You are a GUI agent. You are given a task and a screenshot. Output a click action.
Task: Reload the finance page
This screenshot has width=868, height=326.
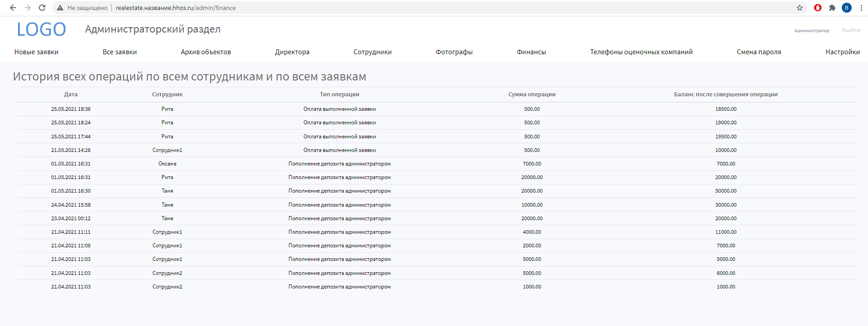point(42,8)
